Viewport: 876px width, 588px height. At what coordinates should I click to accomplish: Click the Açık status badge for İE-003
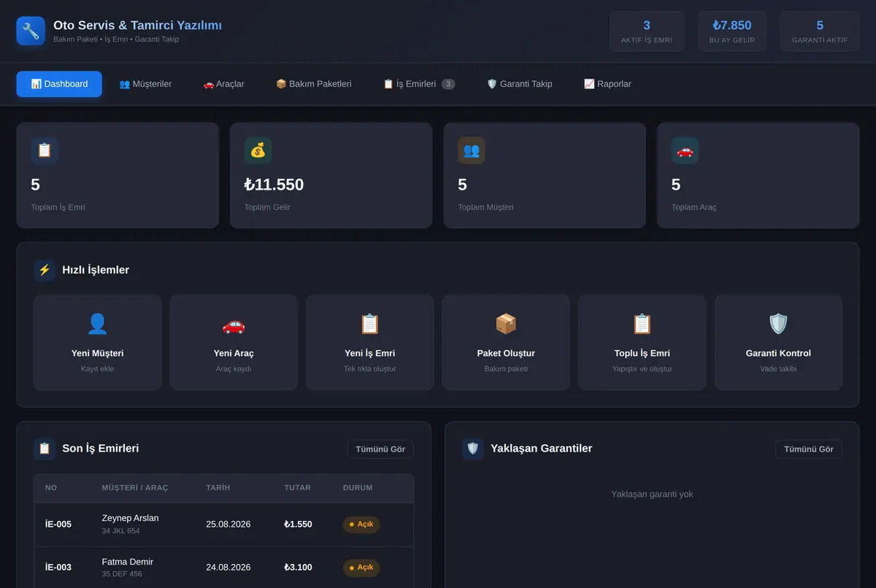361,568
